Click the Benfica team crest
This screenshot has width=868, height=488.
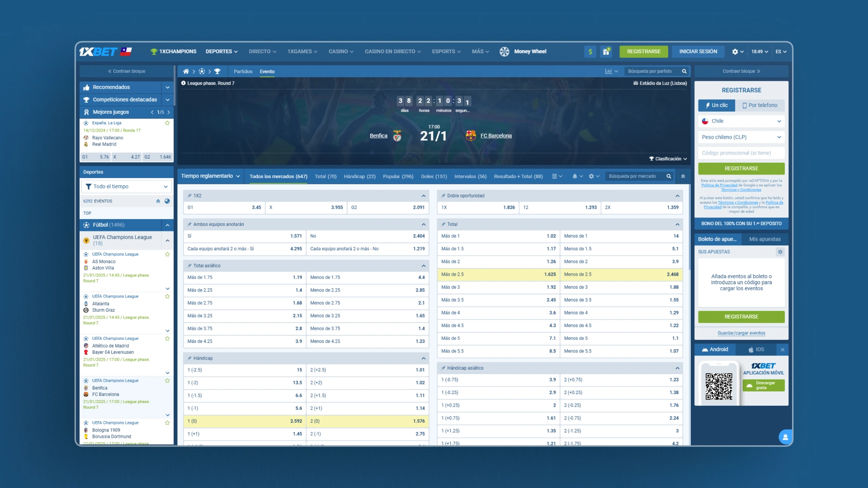click(x=397, y=136)
